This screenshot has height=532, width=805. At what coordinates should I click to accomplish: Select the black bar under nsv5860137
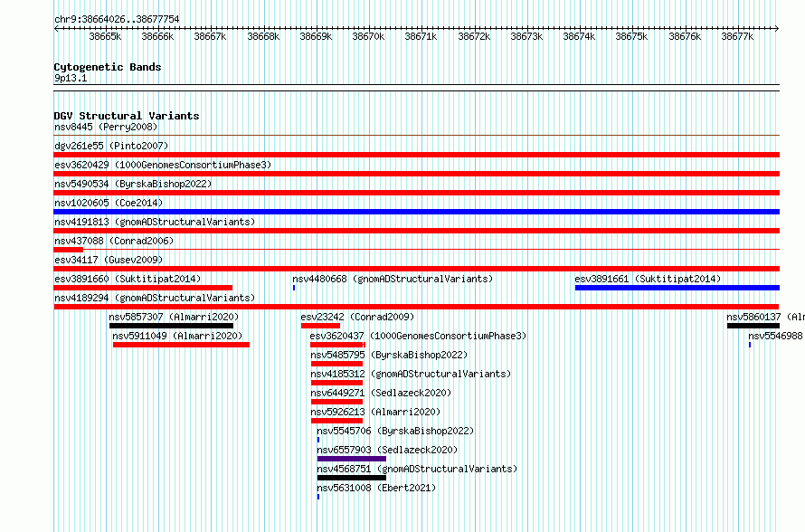click(x=753, y=326)
